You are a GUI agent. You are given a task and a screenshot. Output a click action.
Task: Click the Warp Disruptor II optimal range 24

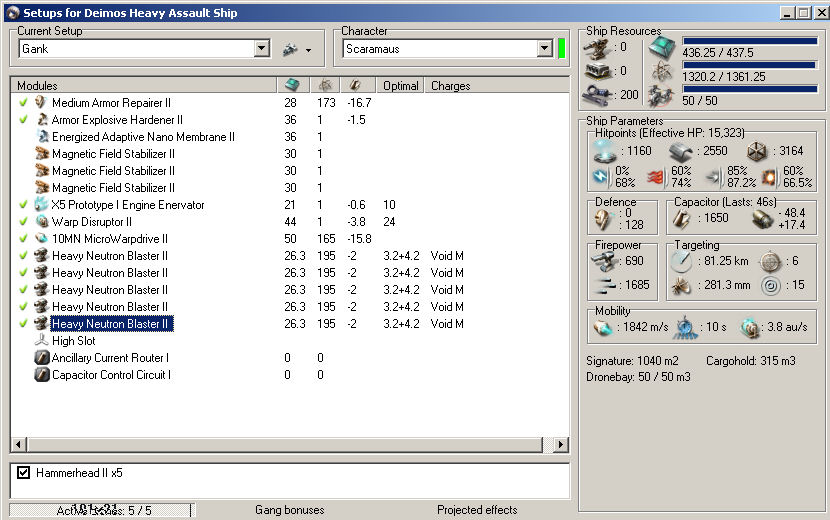point(389,221)
